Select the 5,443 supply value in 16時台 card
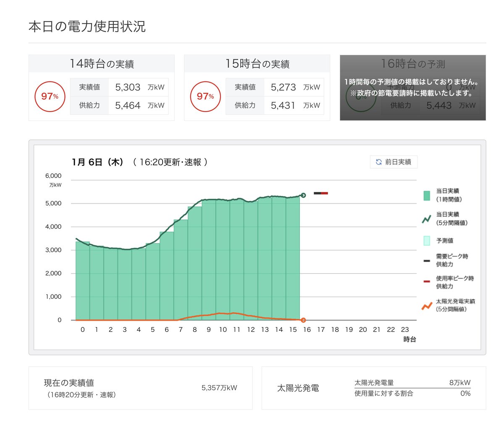This screenshot has width=504, height=428. (x=439, y=105)
